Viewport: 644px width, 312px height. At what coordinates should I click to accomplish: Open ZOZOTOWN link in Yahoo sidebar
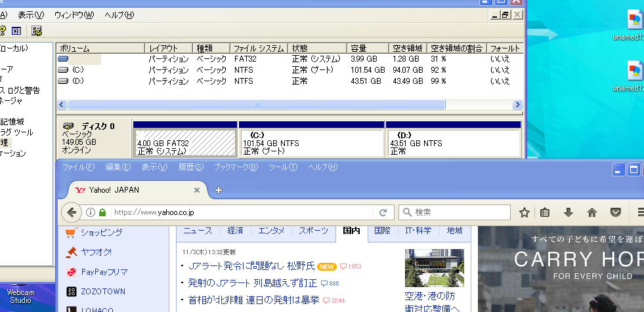[103, 292]
